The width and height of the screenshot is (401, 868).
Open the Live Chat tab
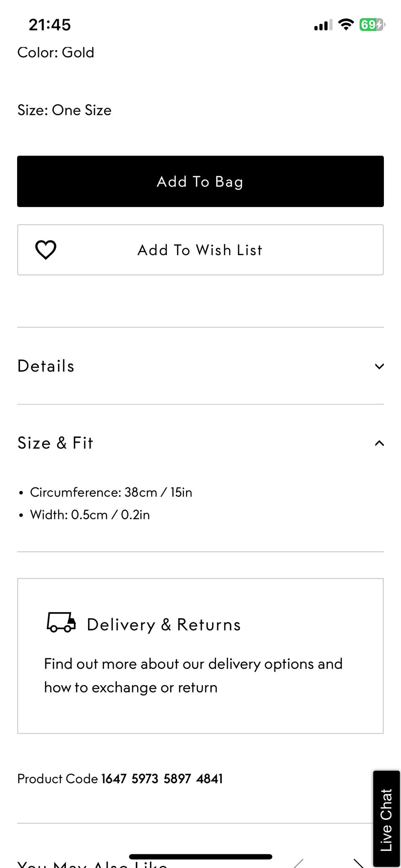coord(386,819)
